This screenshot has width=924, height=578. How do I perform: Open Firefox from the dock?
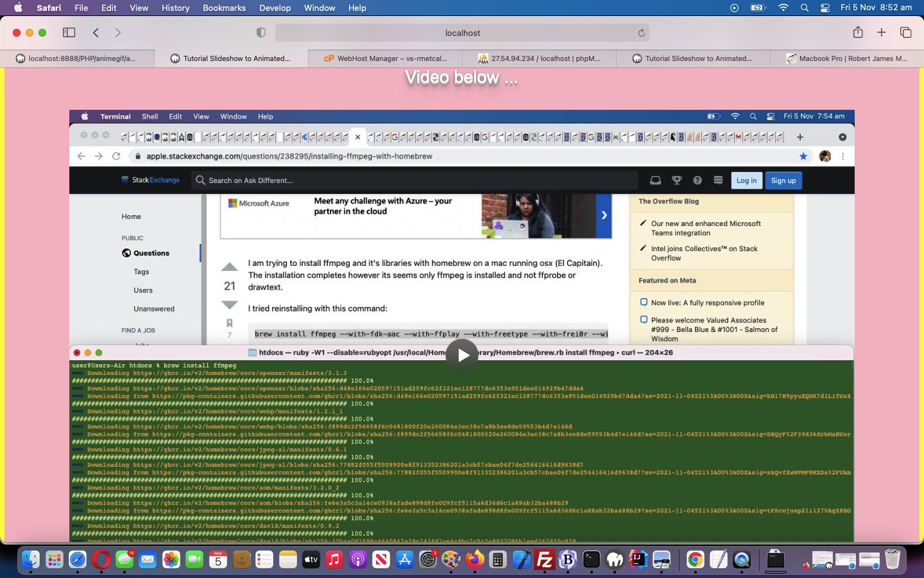475,560
